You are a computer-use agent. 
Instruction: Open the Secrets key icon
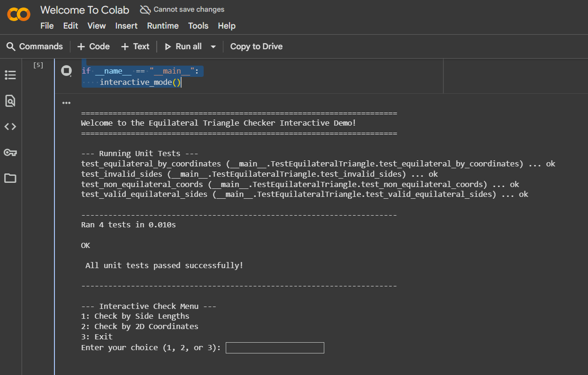pos(10,152)
